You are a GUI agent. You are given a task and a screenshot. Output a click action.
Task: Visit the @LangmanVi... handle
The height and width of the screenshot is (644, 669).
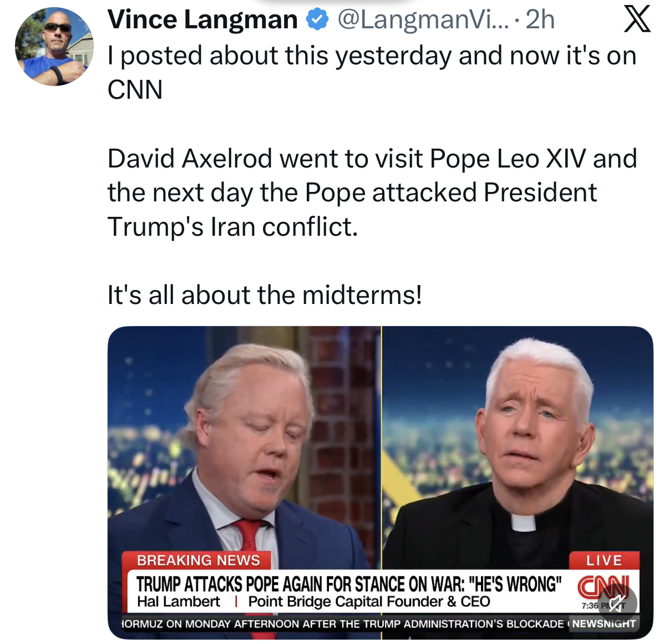(423, 20)
